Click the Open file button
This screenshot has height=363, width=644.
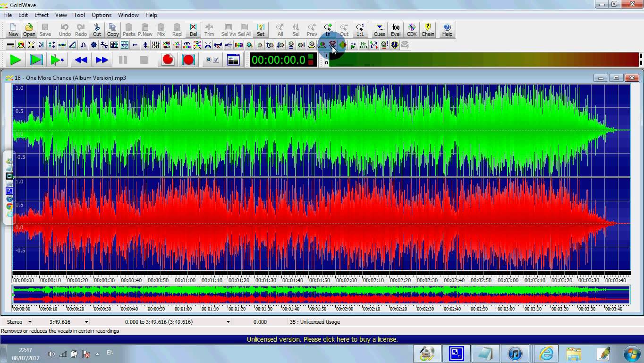click(x=29, y=30)
